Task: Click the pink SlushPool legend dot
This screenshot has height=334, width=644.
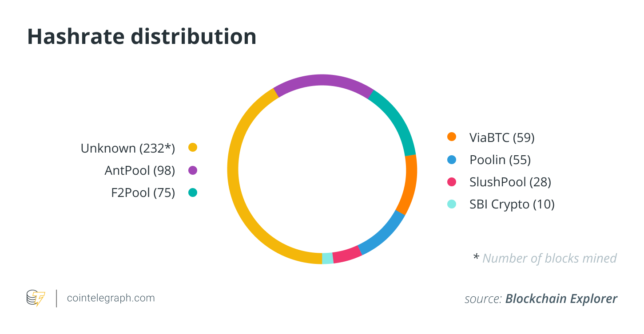Action: pos(452,182)
